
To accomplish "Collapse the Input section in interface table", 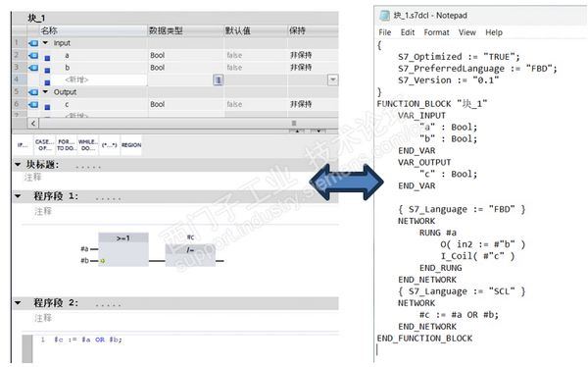I will [x=45, y=43].
